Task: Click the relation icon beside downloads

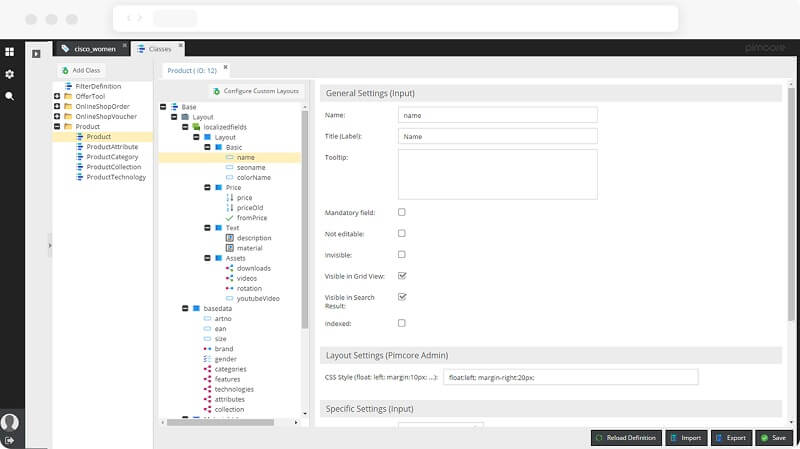Action: coord(230,268)
